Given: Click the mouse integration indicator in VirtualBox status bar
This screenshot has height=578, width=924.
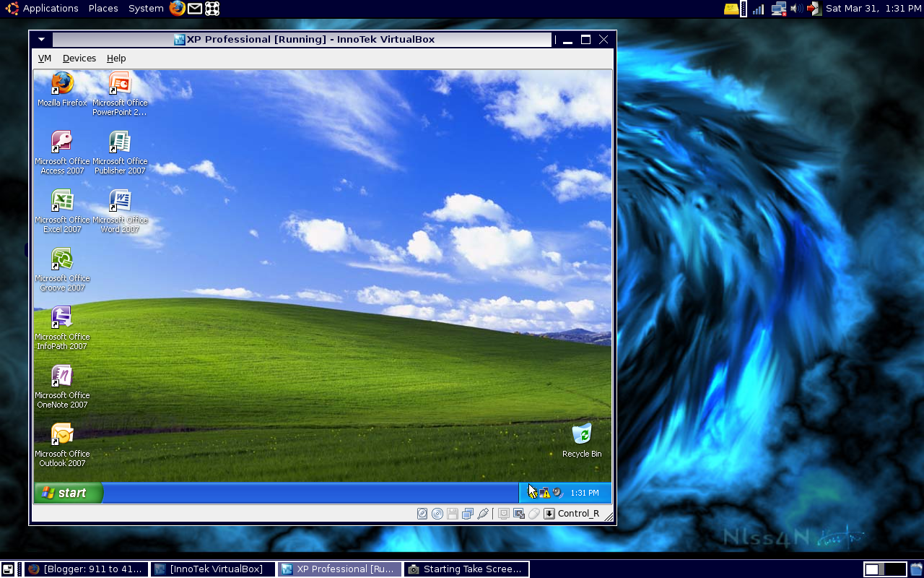Looking at the screenshot, I should tap(534, 514).
